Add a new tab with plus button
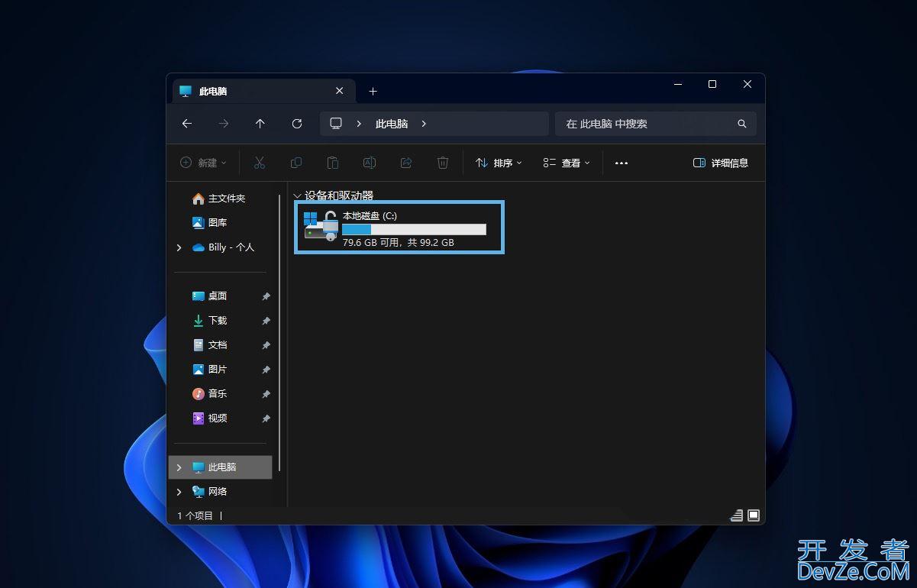 373,91
